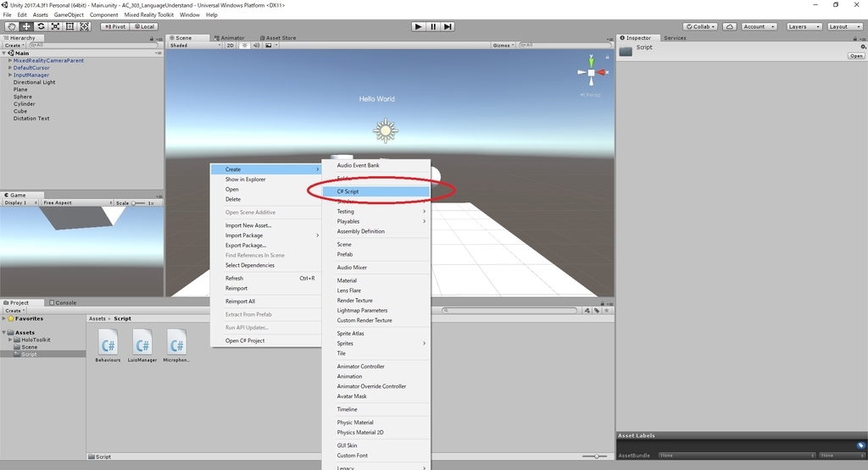Open the Hierarchy Create dropdown
The width and height of the screenshot is (868, 470).
15,46
